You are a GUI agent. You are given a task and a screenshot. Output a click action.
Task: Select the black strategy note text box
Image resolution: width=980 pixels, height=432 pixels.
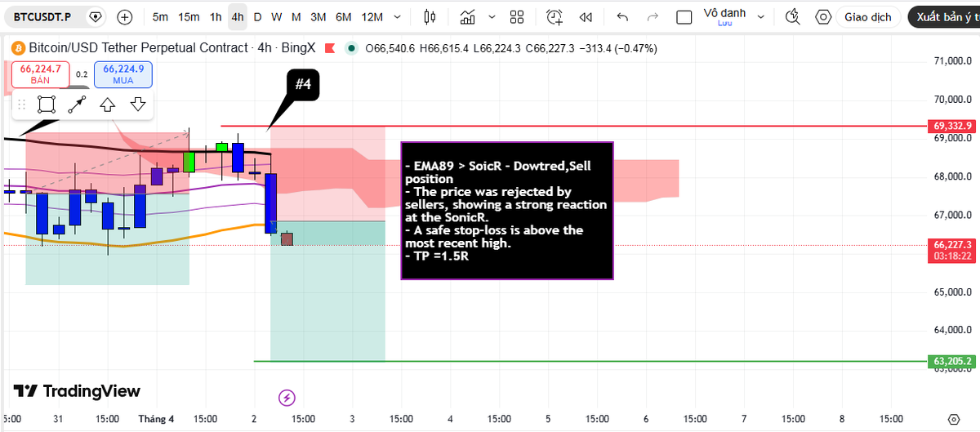[506, 211]
